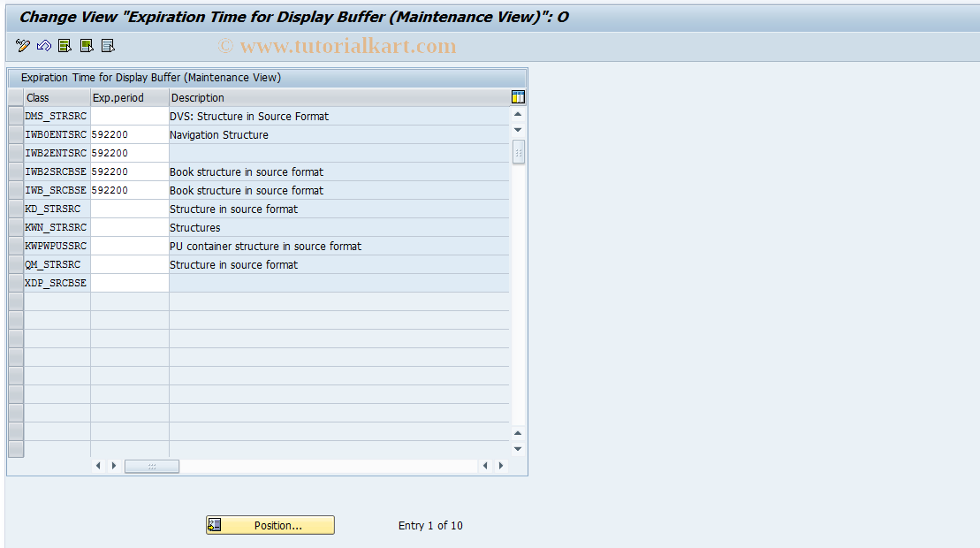
Task: Click the 'Navigation Structure' description
Action: coord(339,135)
